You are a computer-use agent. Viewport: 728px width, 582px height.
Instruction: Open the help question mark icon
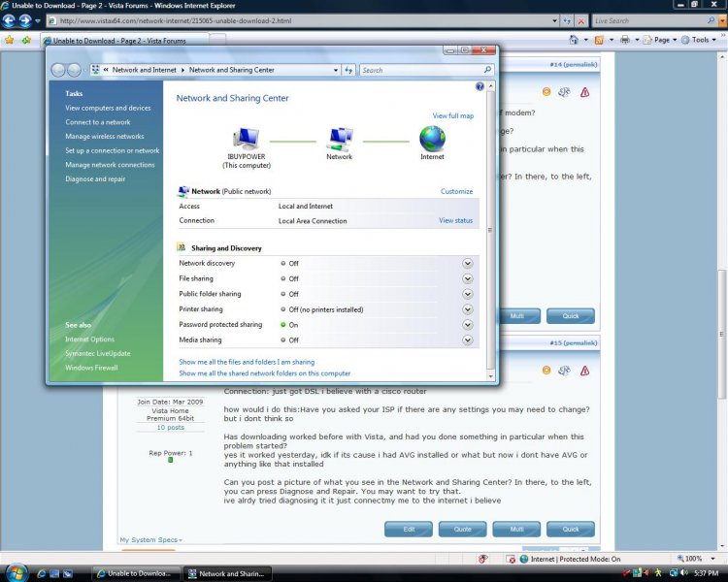pos(480,86)
